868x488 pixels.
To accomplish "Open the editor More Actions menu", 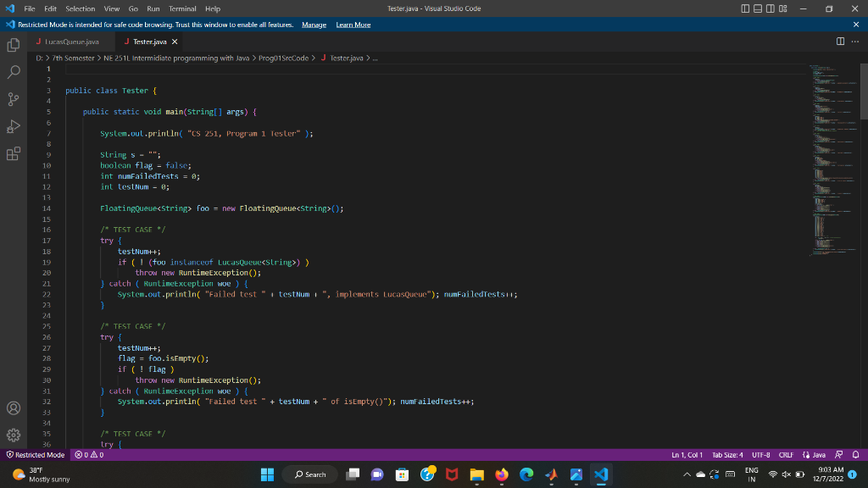I will pos(854,41).
